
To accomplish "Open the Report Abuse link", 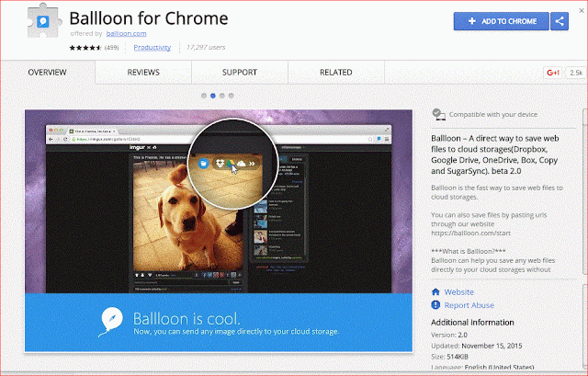I will [x=469, y=305].
